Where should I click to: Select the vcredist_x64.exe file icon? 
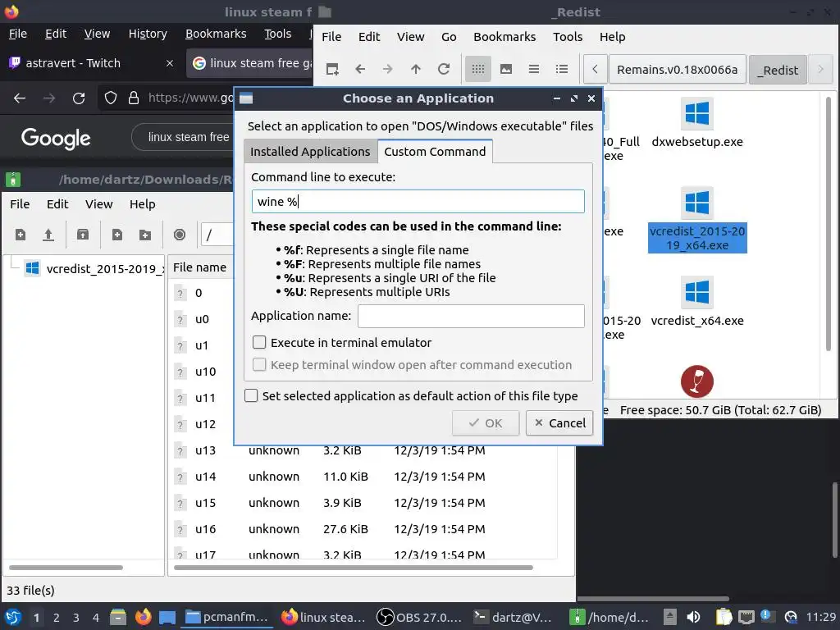coord(697,292)
